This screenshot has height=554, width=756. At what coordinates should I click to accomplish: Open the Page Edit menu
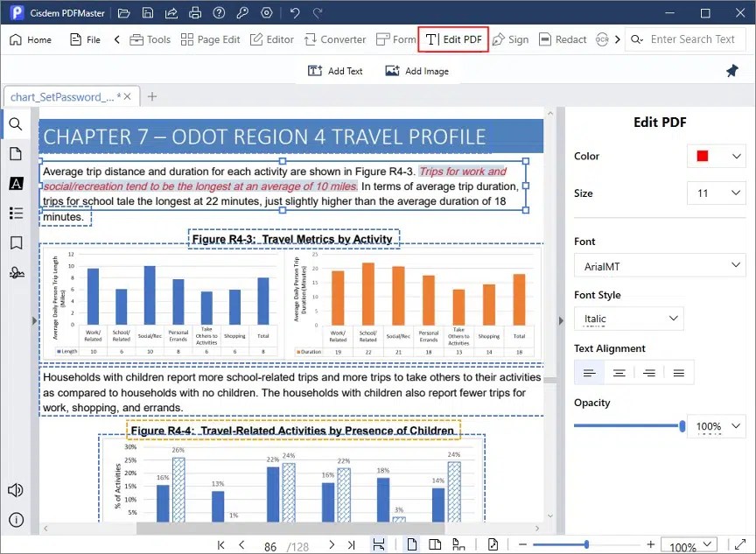point(210,39)
